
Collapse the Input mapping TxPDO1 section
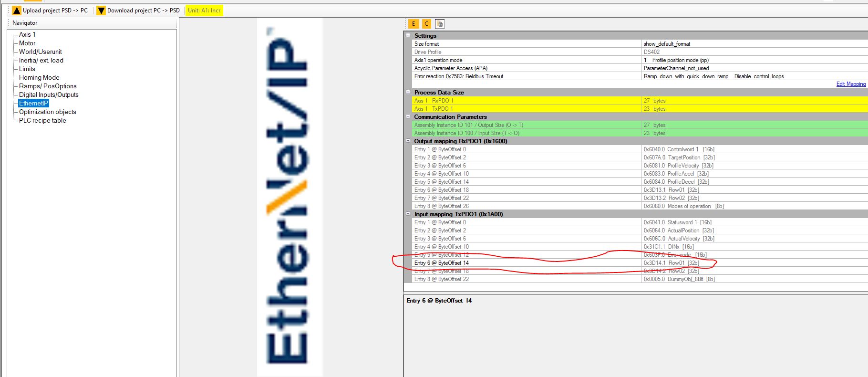point(408,214)
